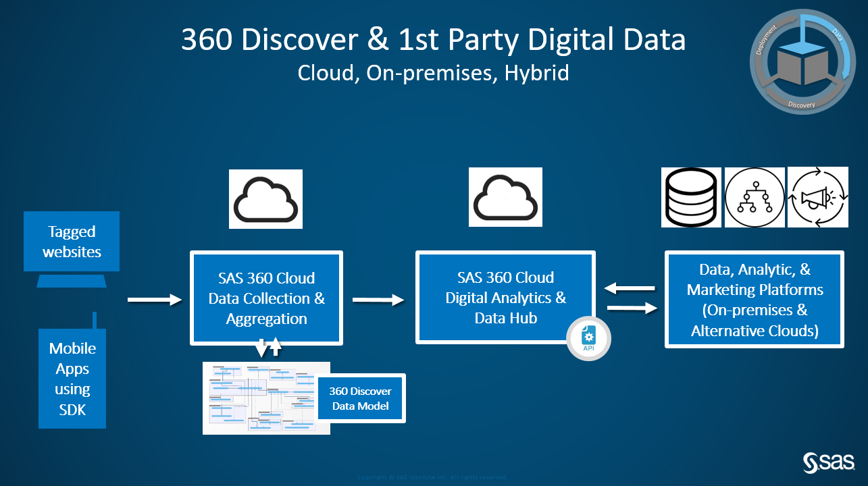Click the megaphone marketing icon
Image resolution: width=868 pixels, height=486 pixels.
(x=817, y=197)
